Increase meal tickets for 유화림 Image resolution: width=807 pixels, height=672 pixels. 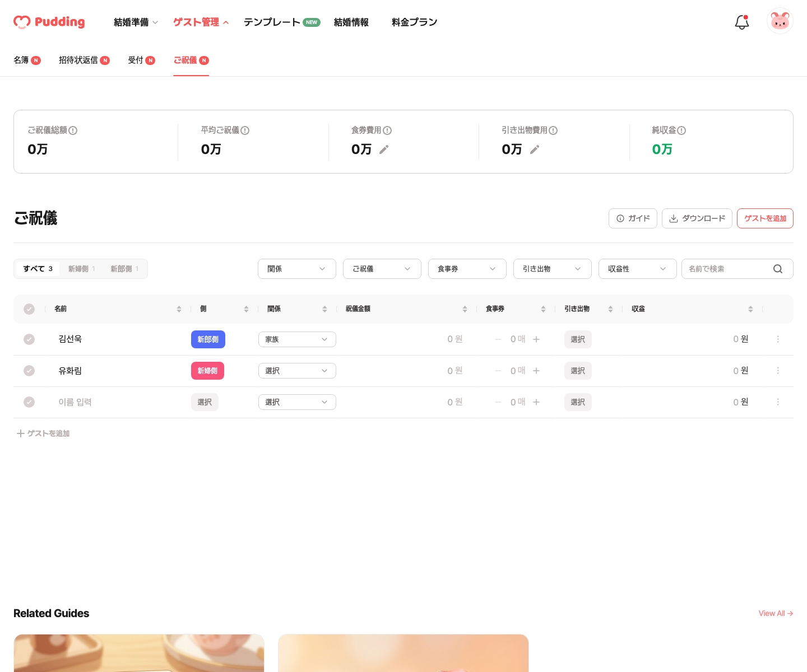point(536,371)
